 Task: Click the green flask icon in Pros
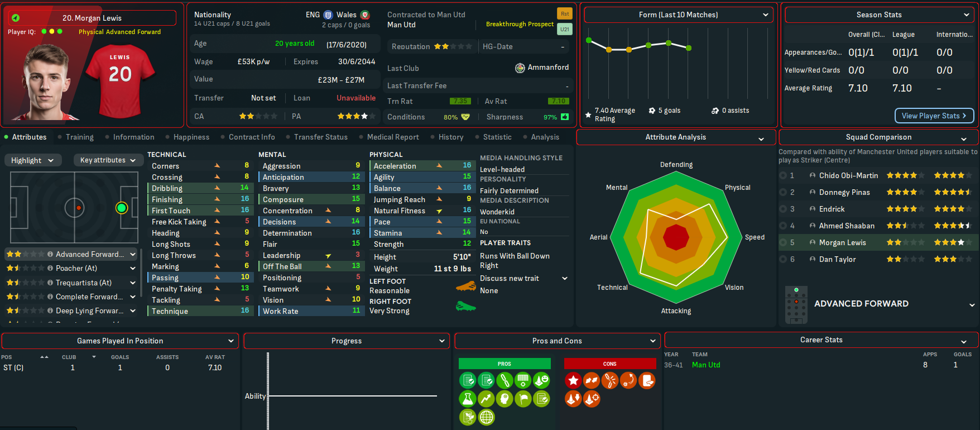click(468, 399)
